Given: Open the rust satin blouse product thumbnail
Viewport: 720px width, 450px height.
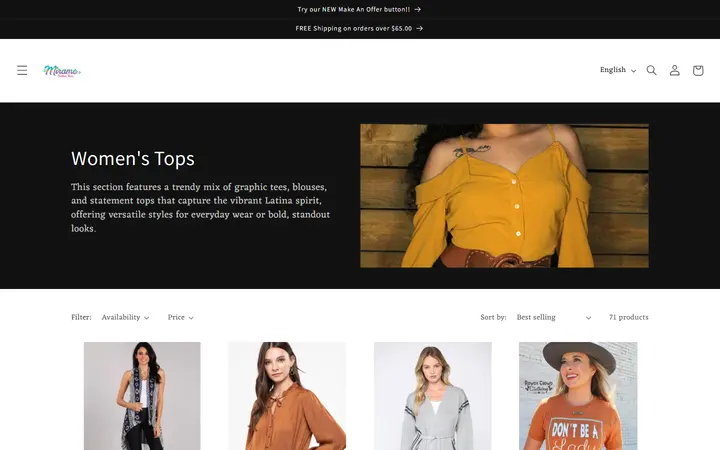Looking at the screenshot, I should coord(287,396).
